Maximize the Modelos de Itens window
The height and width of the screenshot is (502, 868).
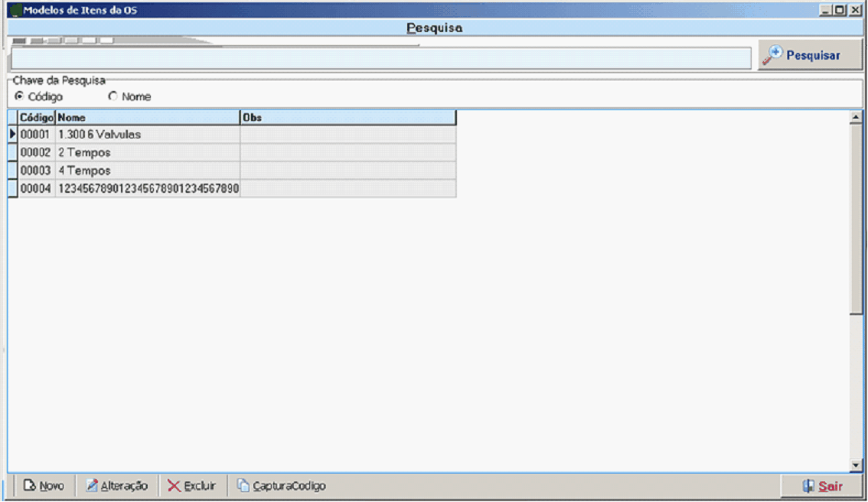(x=841, y=11)
